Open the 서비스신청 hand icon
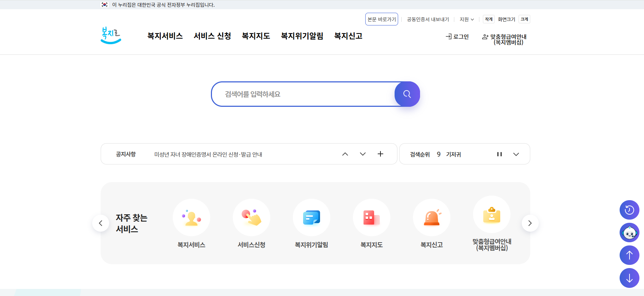 click(x=252, y=217)
